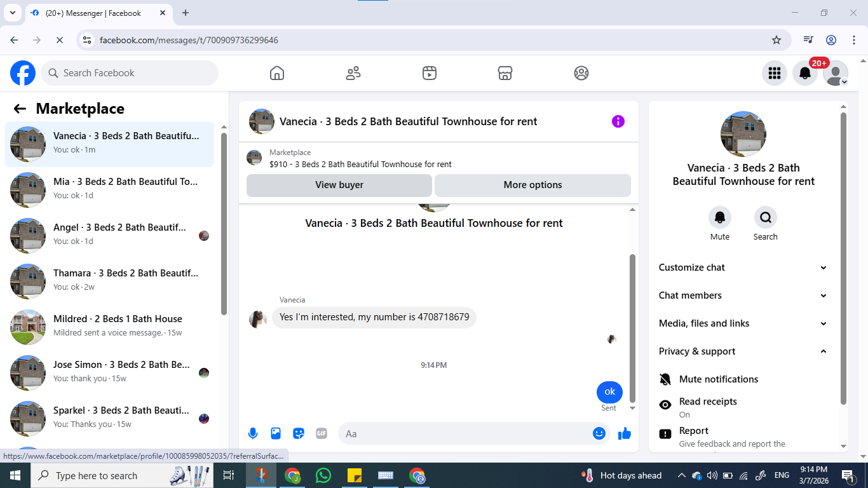Open tab search dropdown arrow
868x488 pixels.
(12, 13)
